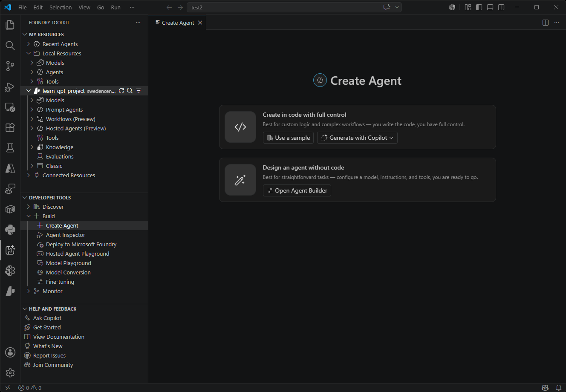Open the File menu
This screenshot has width=566, height=392.
pos(23,7)
